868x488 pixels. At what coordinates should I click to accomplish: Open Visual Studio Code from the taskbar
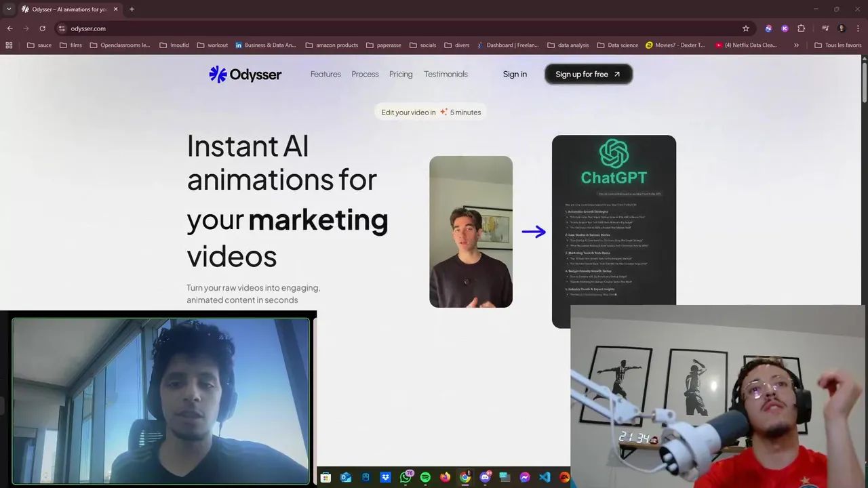point(545,477)
